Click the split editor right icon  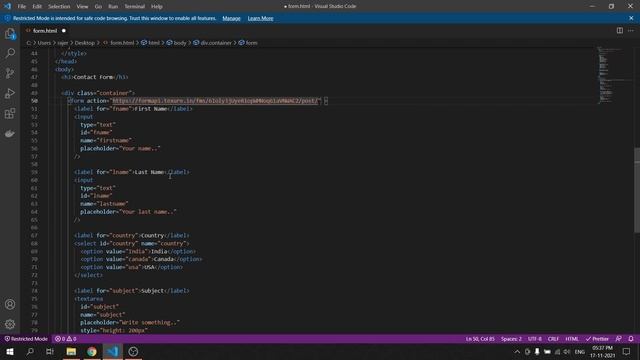click(x=620, y=31)
